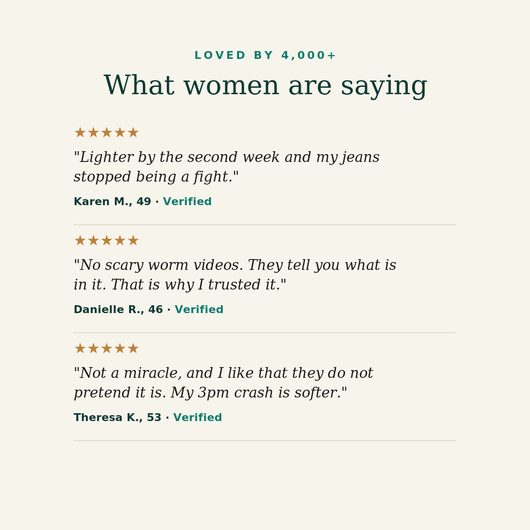Click the second star in Theresa's rating

click(93, 348)
